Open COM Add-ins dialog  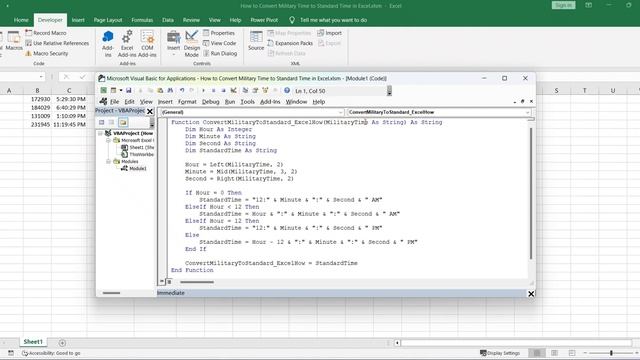[147, 43]
